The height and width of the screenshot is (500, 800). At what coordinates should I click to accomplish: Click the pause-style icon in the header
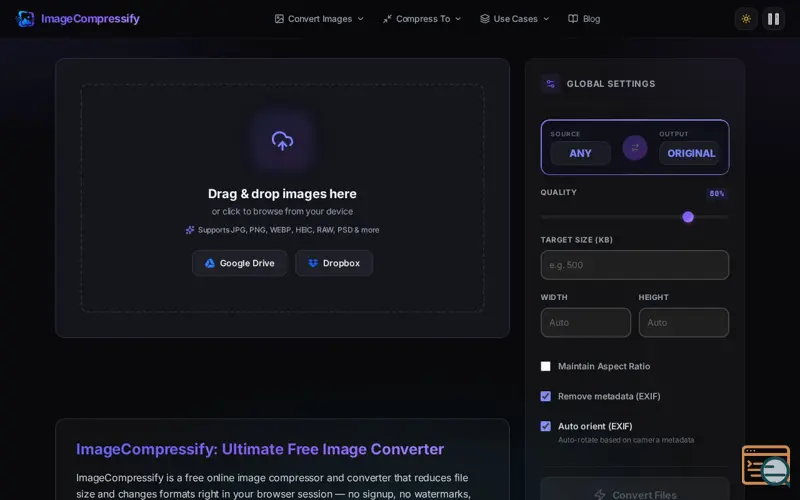(773, 19)
